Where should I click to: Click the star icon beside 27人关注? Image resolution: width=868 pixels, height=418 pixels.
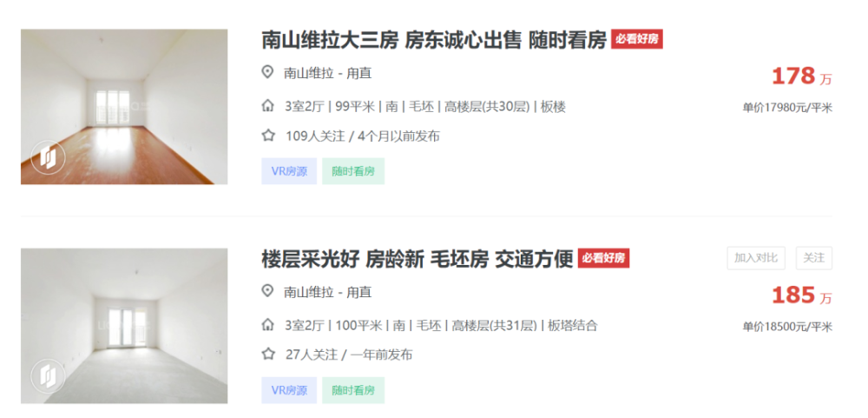point(268,355)
